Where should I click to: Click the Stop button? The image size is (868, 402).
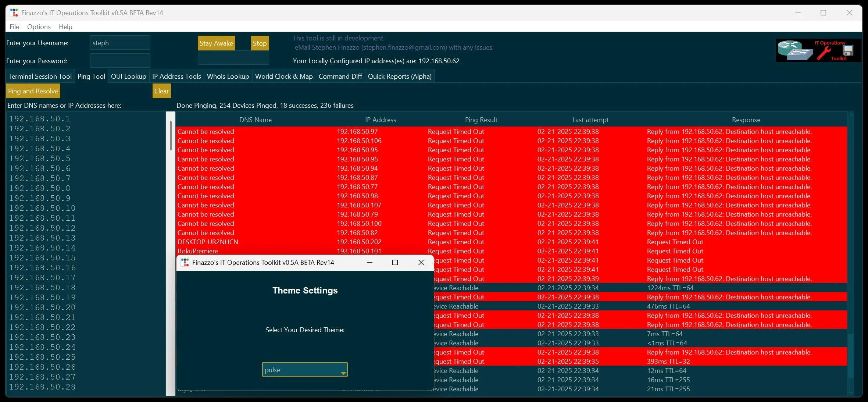(260, 43)
